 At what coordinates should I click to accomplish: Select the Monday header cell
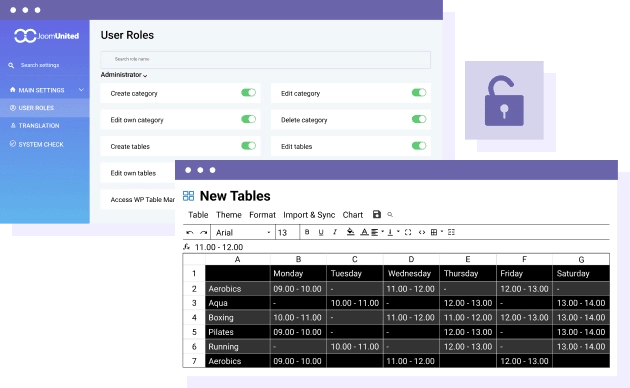[298, 274]
